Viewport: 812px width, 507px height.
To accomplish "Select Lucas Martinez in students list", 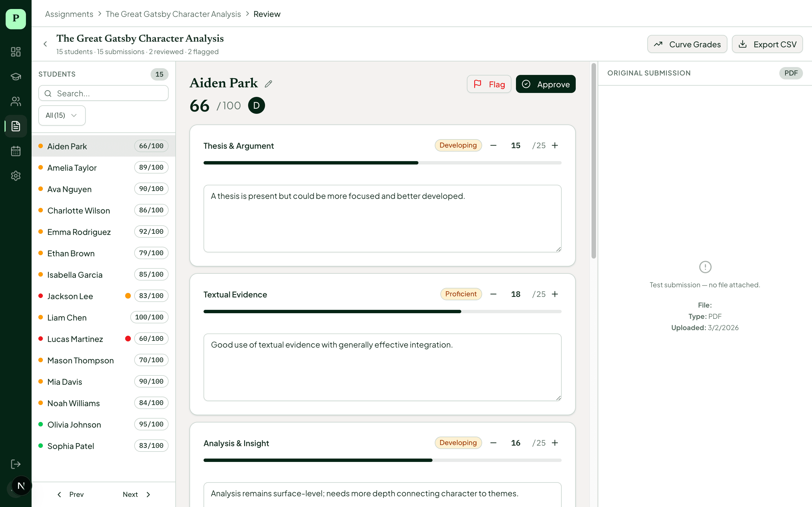I will (75, 339).
